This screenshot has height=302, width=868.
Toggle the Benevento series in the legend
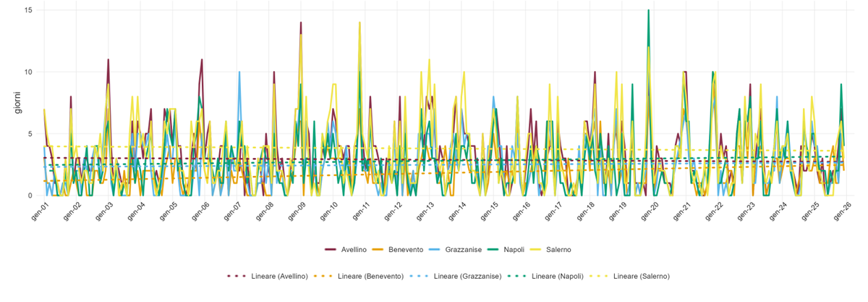(x=399, y=250)
